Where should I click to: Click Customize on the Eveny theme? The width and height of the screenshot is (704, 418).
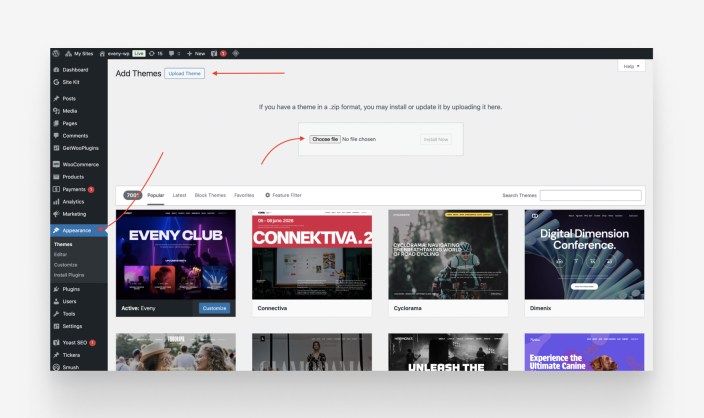click(215, 308)
